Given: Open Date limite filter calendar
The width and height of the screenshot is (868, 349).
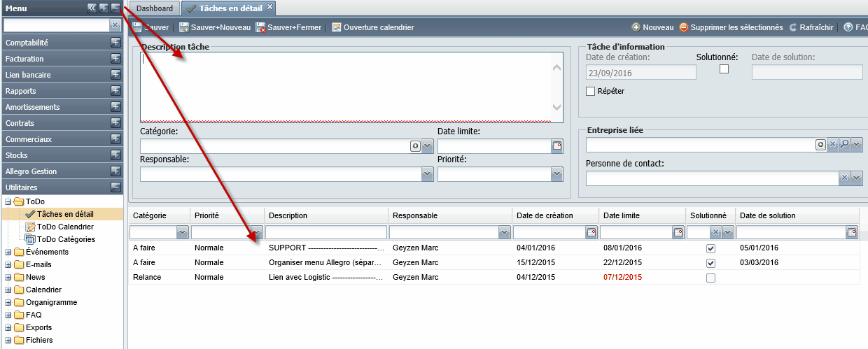Looking at the screenshot, I should point(678,232).
